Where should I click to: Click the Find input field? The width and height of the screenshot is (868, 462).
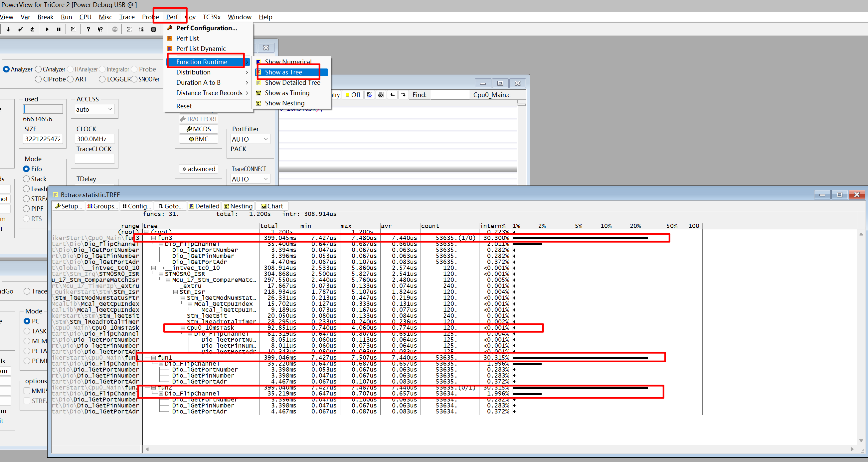pos(449,95)
